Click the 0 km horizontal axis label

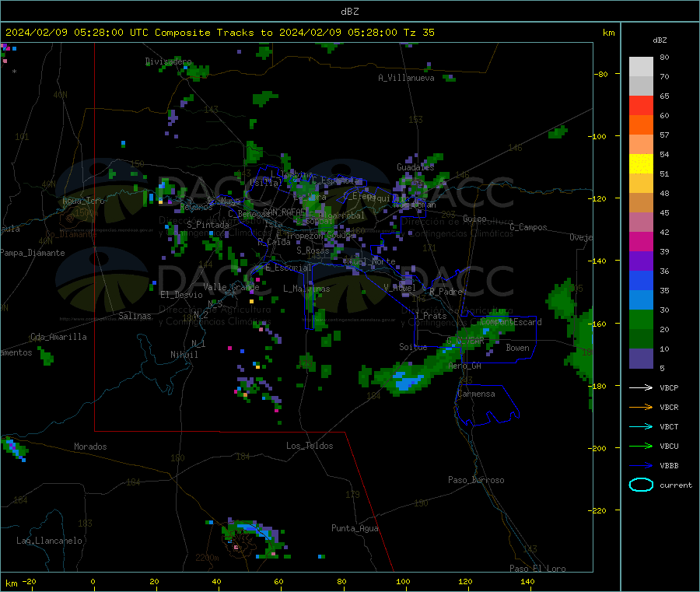point(93,581)
